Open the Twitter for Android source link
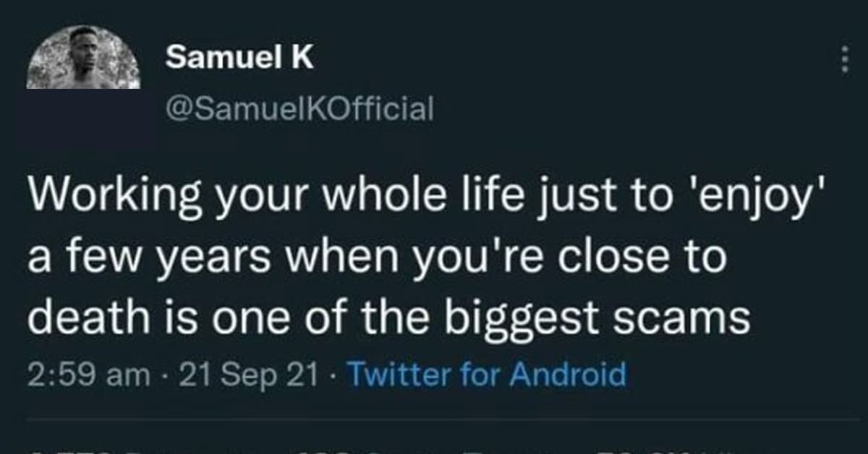868x454 pixels. [487, 374]
